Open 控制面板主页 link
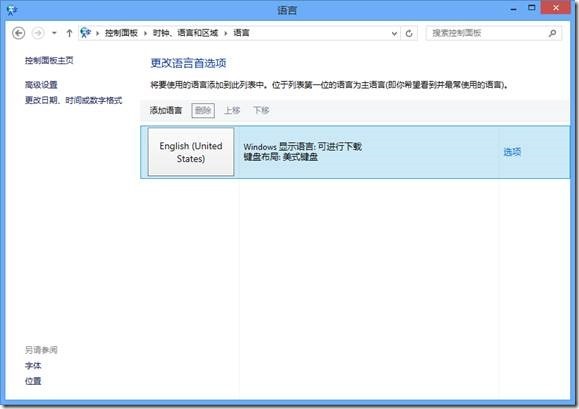 pos(49,60)
